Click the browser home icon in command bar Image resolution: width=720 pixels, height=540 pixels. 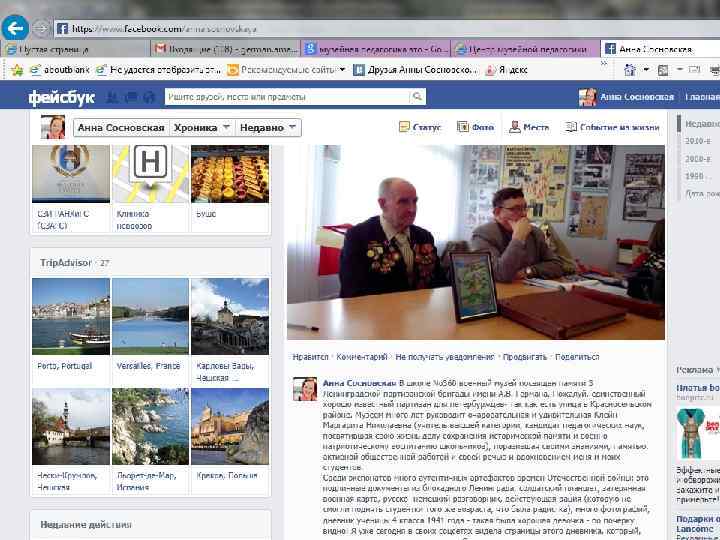click(630, 70)
